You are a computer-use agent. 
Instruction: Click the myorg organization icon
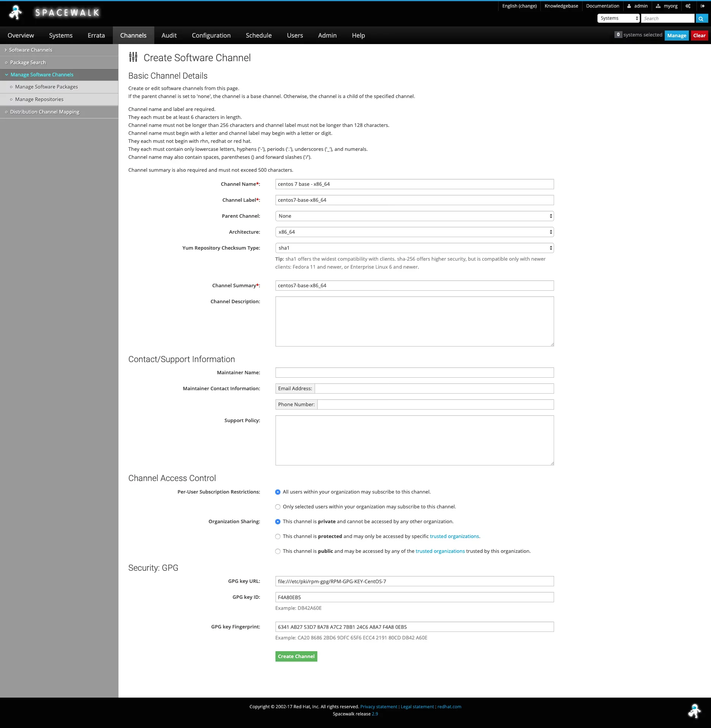659,6
